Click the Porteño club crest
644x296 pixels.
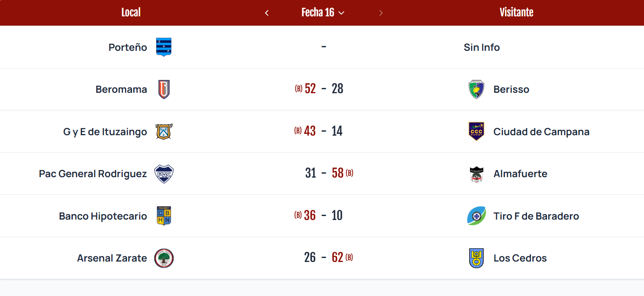pyautogui.click(x=164, y=47)
